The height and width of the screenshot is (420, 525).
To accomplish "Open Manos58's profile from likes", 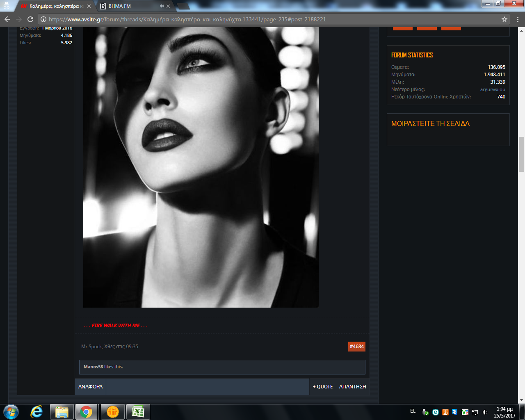I will 93,367.
